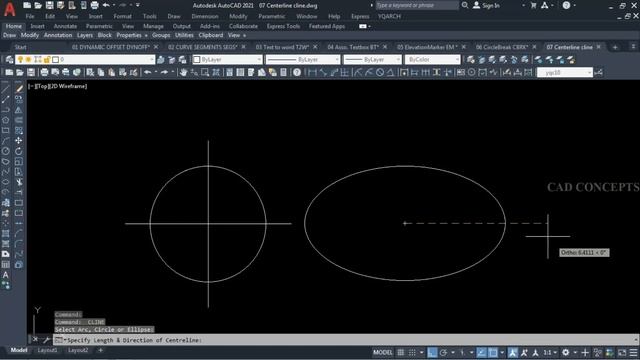This screenshot has width=640, height=360.
Task: Toggle object snap tracking in status bar
Action: click(x=482, y=352)
